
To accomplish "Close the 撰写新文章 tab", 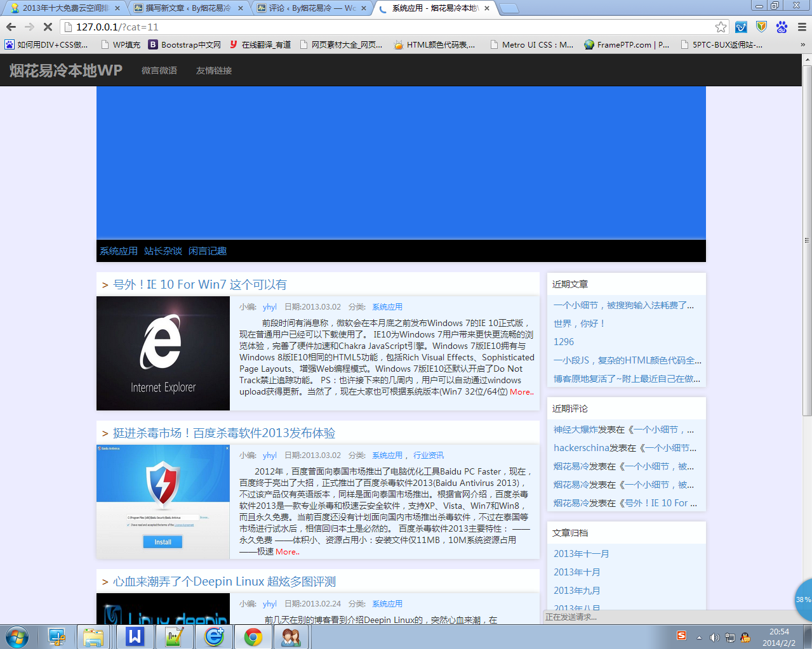I will point(240,8).
